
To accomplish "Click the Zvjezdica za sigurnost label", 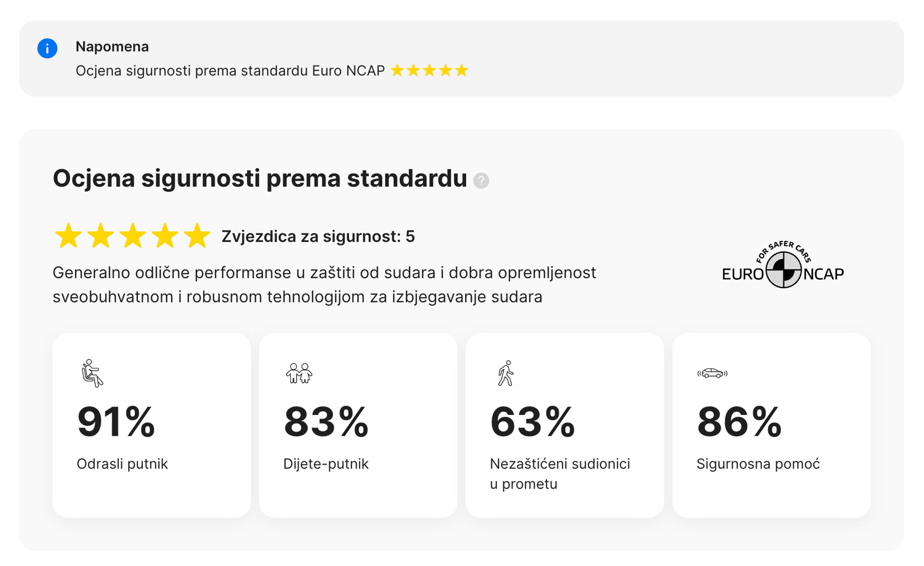I will coord(317,236).
